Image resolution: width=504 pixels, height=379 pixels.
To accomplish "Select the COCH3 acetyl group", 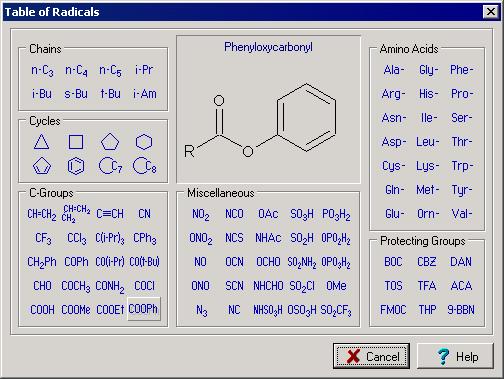I will pyautogui.click(x=76, y=286).
